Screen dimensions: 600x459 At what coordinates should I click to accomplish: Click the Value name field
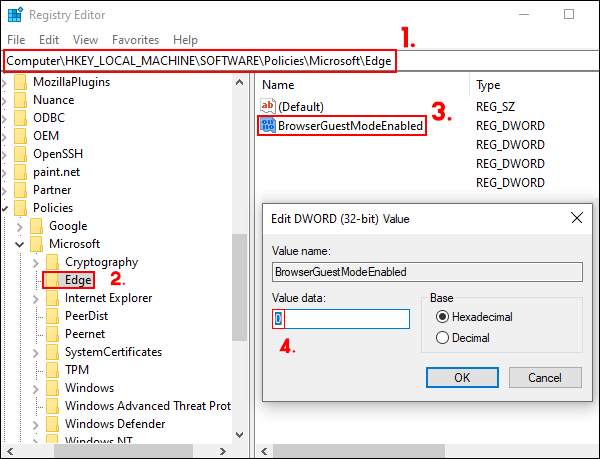coord(427,272)
